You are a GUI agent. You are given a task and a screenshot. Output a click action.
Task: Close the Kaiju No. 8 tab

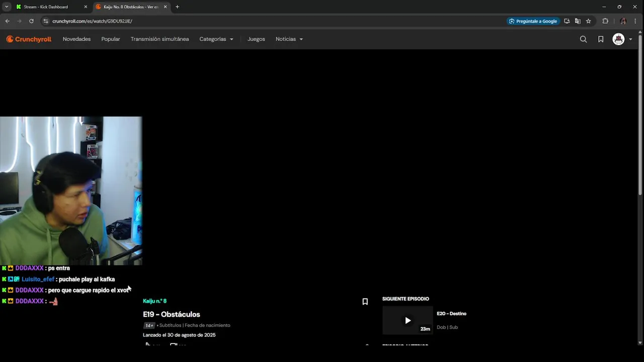165,7
